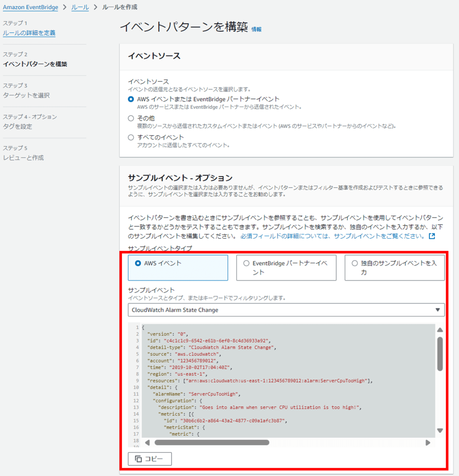Viewport: 459px width, 476px height.
Task: Click scroll up arrow of code editor
Action: tap(440, 330)
